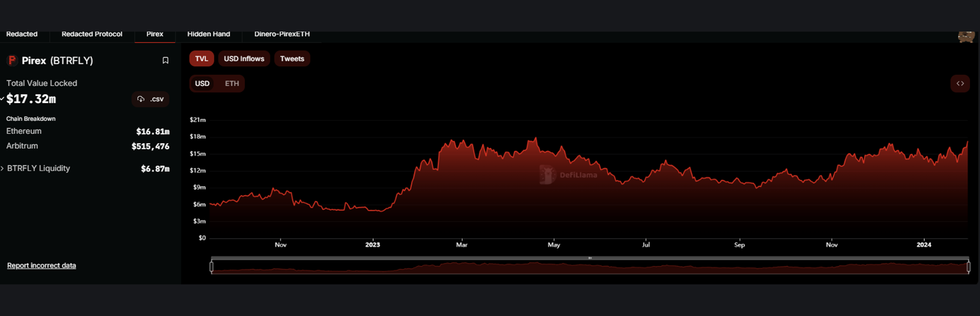This screenshot has width=980, height=316.
Task: Switch chart denomination to ETH
Action: click(x=232, y=83)
